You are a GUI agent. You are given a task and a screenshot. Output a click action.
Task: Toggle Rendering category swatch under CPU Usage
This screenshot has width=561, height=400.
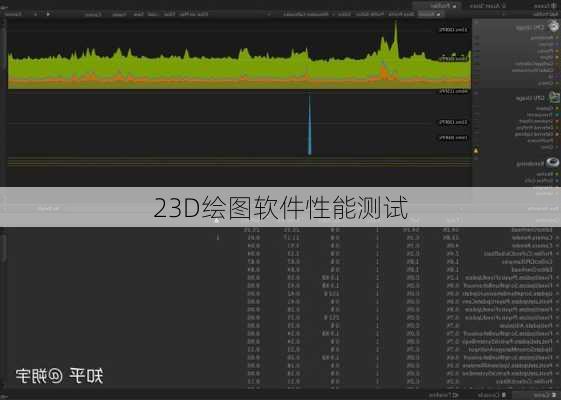557,38
